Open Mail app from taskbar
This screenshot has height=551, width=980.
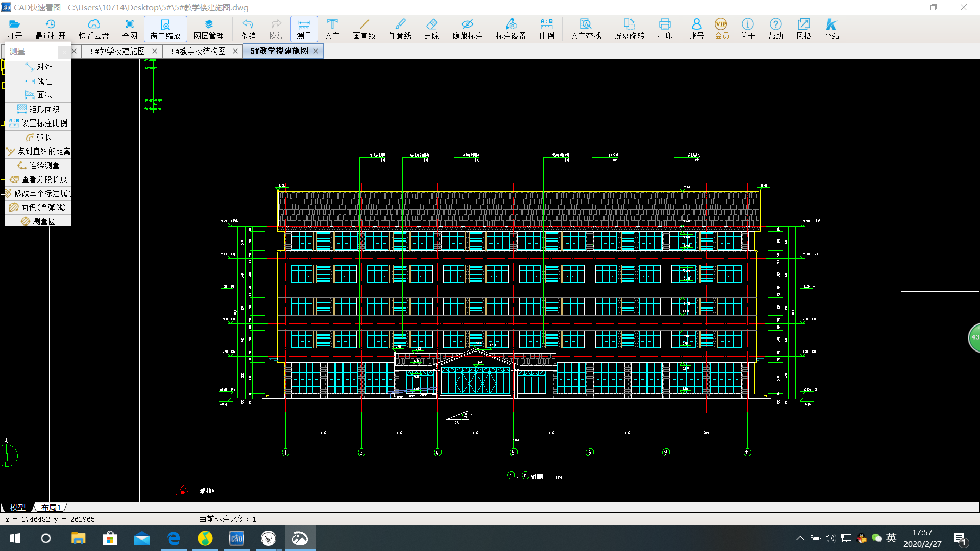[x=142, y=538]
